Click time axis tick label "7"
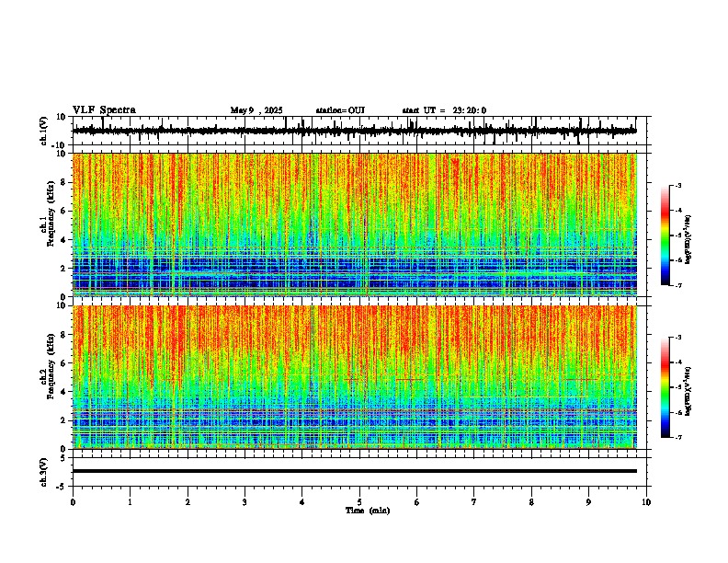 (474, 502)
